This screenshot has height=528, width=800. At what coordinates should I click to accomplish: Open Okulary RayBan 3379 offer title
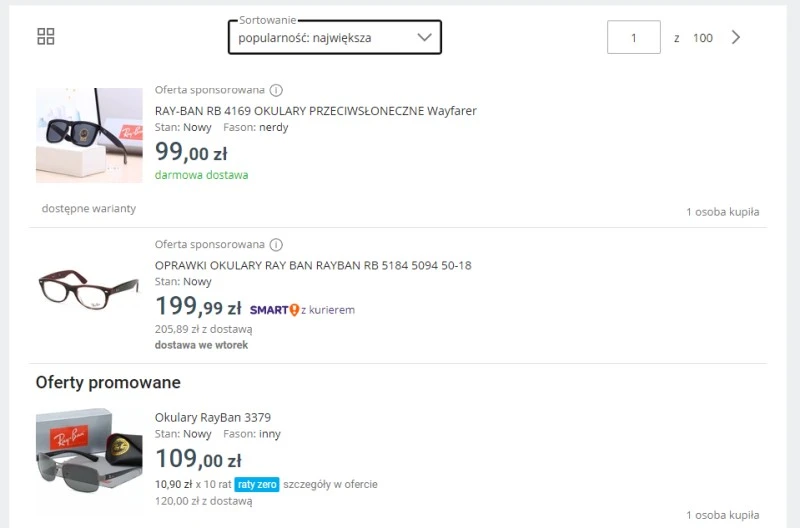213,417
